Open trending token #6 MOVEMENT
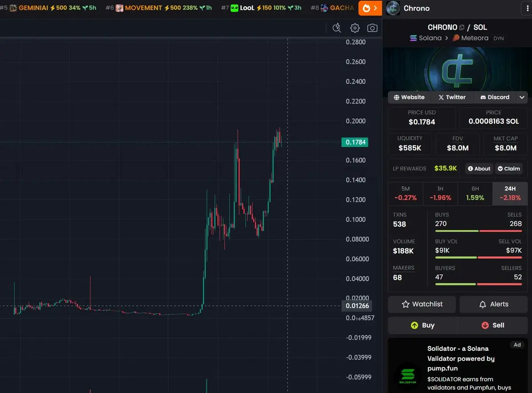 tap(159, 8)
